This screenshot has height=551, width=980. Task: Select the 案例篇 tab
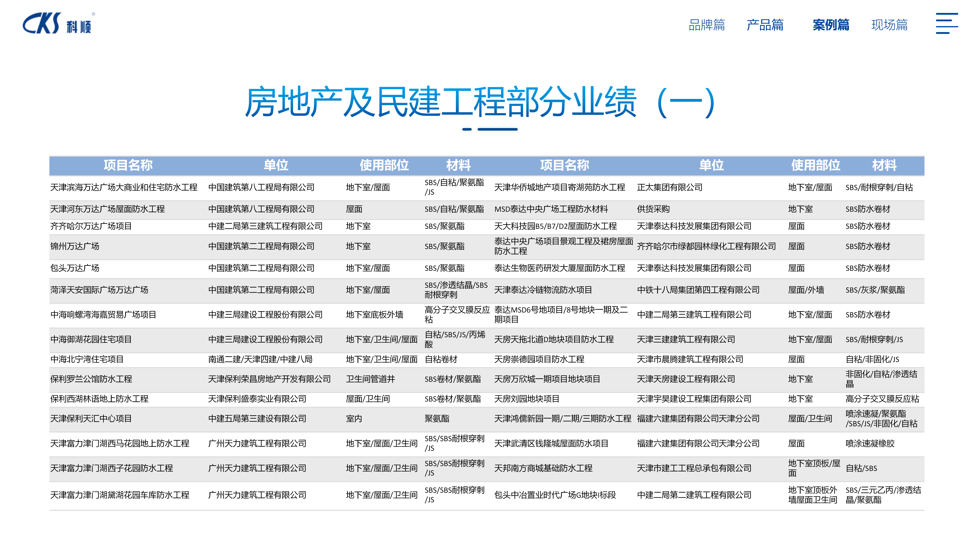pyautogui.click(x=831, y=25)
